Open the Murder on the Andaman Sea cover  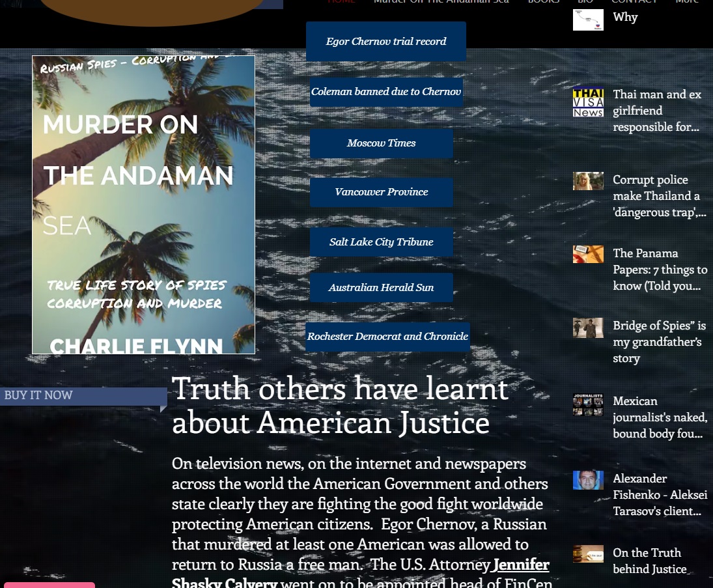tap(144, 204)
